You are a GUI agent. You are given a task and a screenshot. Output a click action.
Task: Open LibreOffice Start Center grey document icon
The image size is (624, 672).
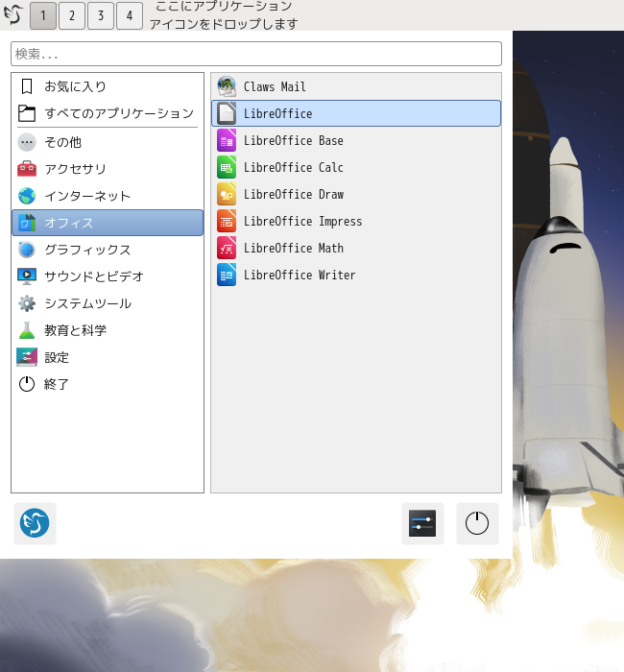[x=227, y=113]
